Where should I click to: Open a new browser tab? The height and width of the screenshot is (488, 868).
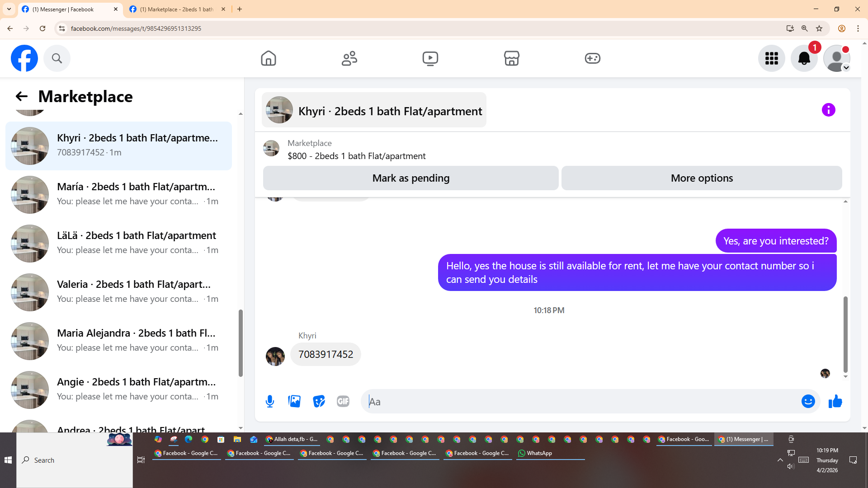(x=240, y=9)
